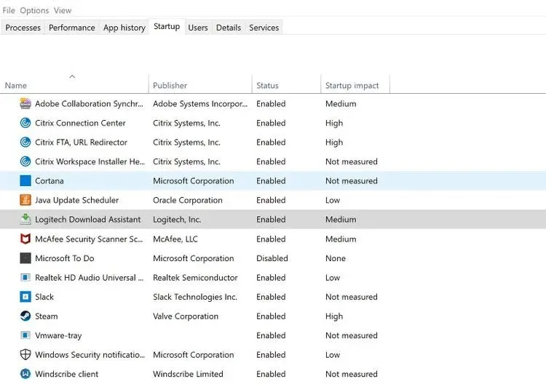
Task: Sort by the Startup impact column header
Action: (352, 86)
